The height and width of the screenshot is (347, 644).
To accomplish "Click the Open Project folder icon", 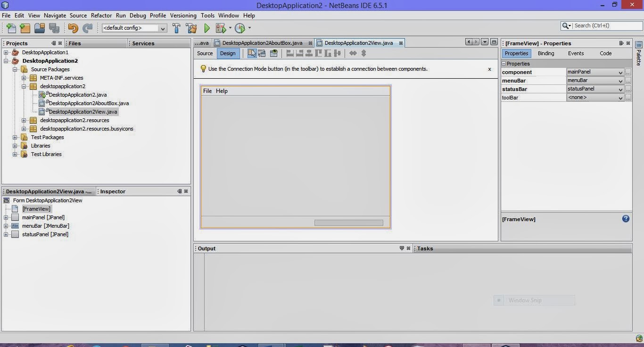I will (40, 28).
